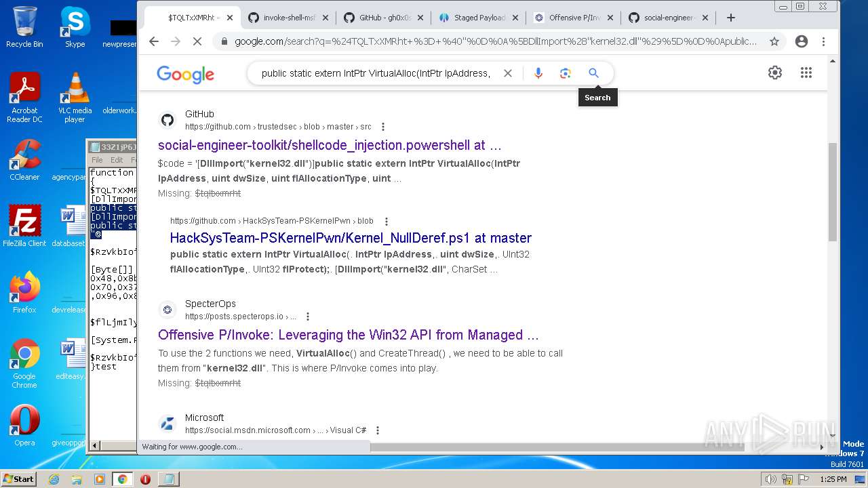
Task: Click the GitHub favicon on first result
Action: (167, 120)
